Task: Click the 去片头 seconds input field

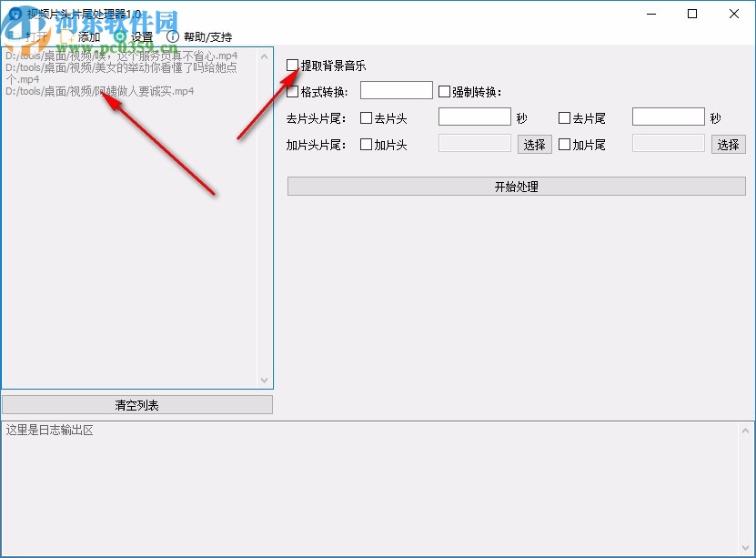Action: click(x=473, y=117)
